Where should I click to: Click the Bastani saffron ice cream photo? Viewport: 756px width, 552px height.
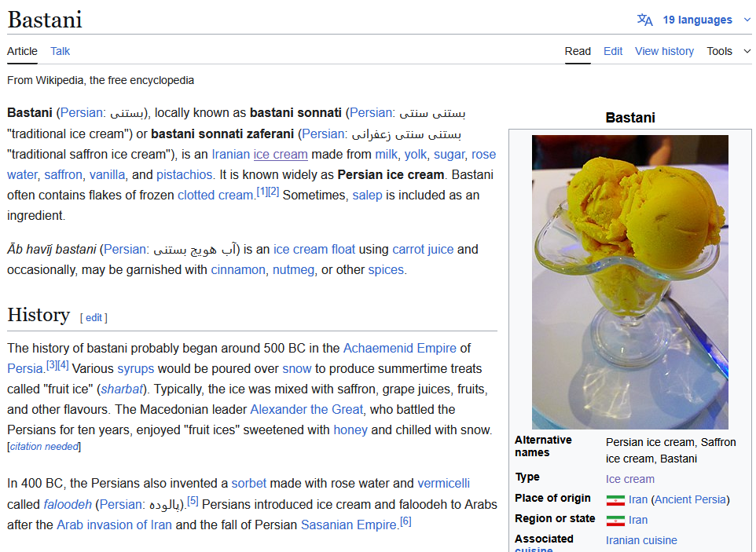coord(630,282)
